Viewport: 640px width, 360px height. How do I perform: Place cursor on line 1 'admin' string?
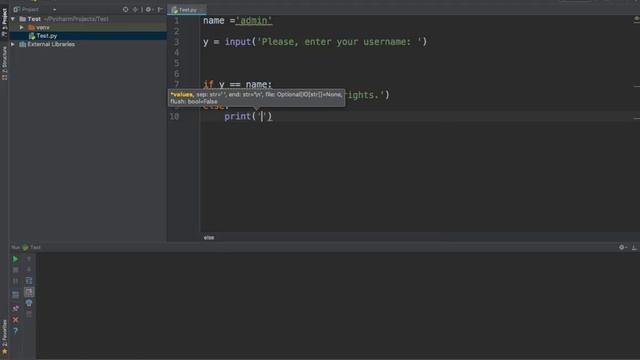click(x=253, y=20)
